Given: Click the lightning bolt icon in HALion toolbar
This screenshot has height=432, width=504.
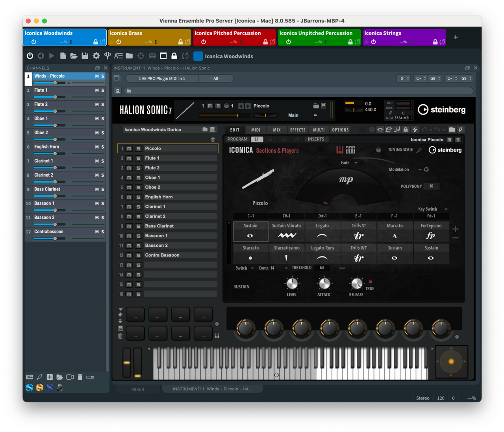Looking at the screenshot, I should pos(415,129).
